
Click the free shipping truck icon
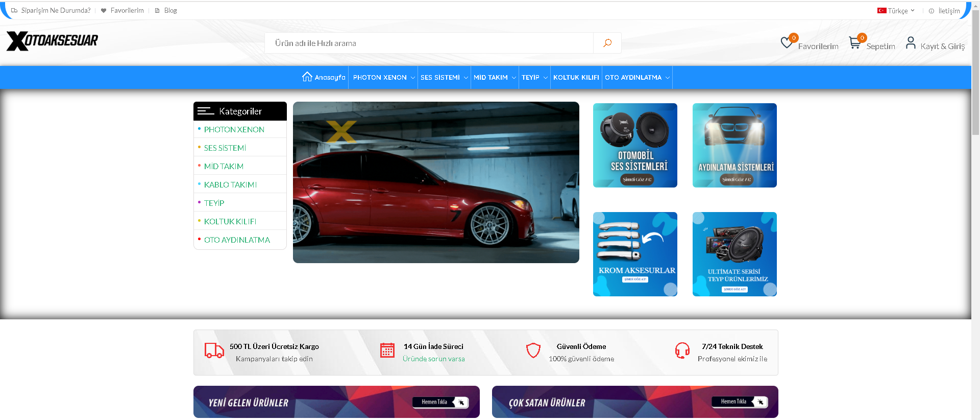(214, 351)
